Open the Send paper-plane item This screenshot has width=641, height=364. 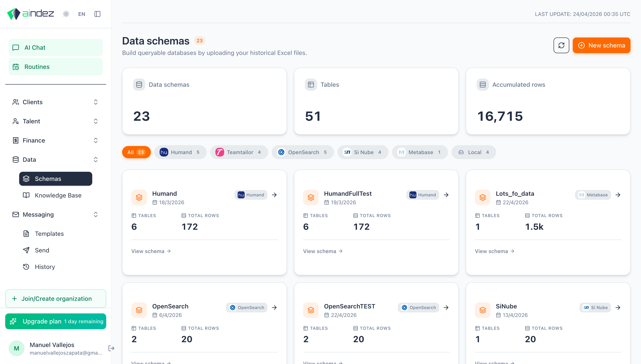point(42,250)
